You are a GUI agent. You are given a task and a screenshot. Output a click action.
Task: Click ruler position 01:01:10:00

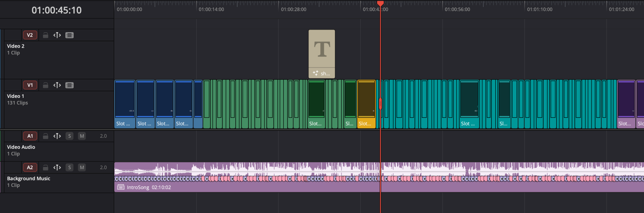click(540, 9)
